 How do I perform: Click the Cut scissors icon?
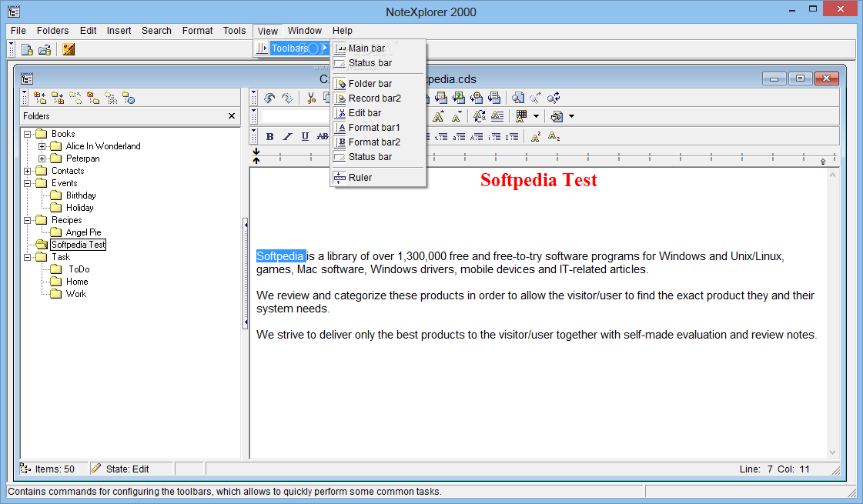(x=311, y=98)
